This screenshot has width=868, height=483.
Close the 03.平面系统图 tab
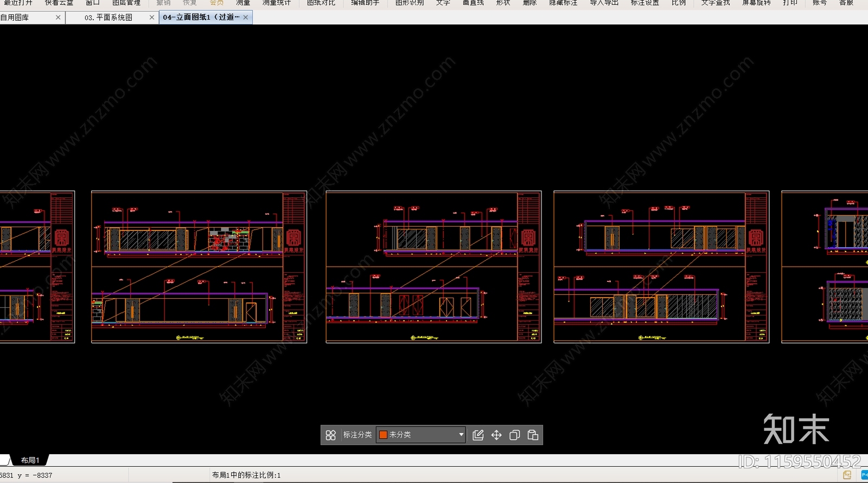coord(152,17)
